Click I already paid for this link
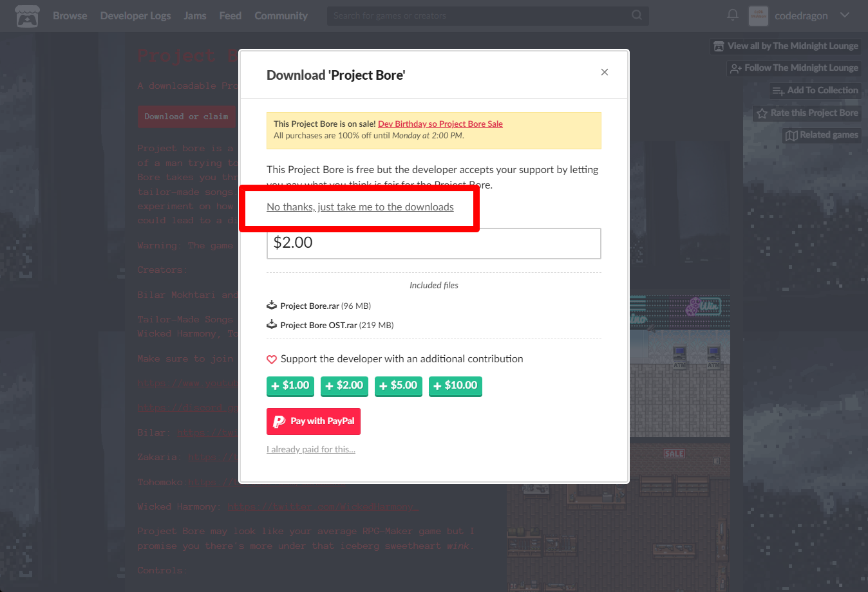The height and width of the screenshot is (592, 868). [x=311, y=450]
